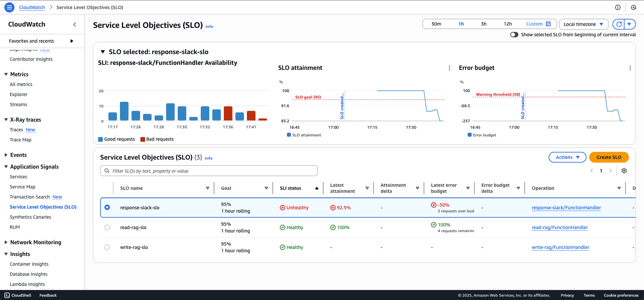
Task: Open SLO attainment chart options menu
Action: click(449, 68)
